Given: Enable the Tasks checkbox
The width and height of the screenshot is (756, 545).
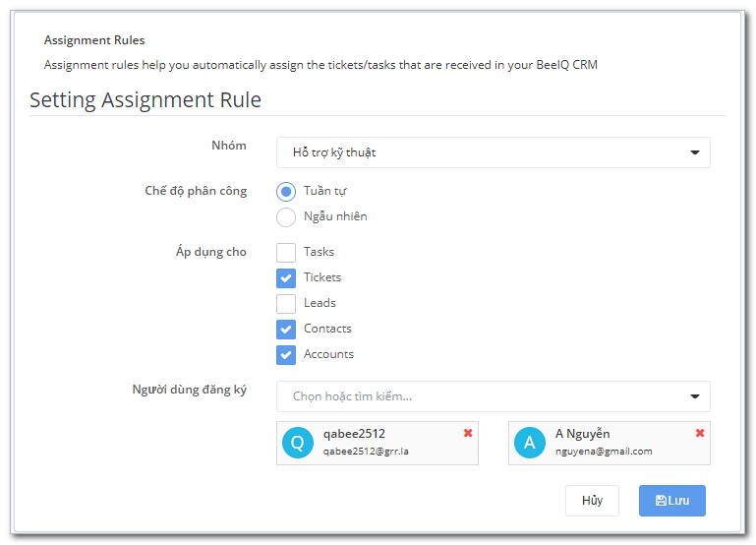Looking at the screenshot, I should pyautogui.click(x=286, y=252).
